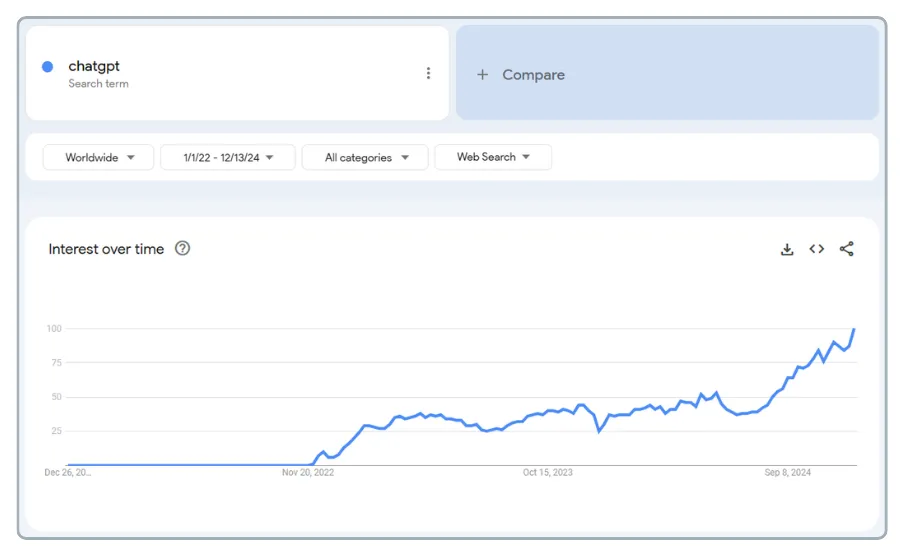Download the Interest over time data
Viewport: 900px width, 552px height.
(x=787, y=249)
